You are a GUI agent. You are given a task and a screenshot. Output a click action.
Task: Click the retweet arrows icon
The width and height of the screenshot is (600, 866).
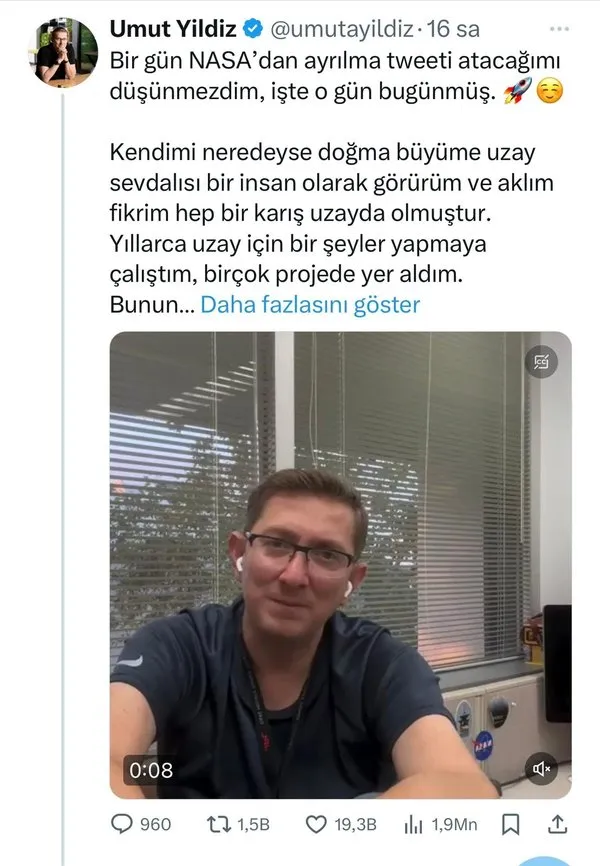218,825
